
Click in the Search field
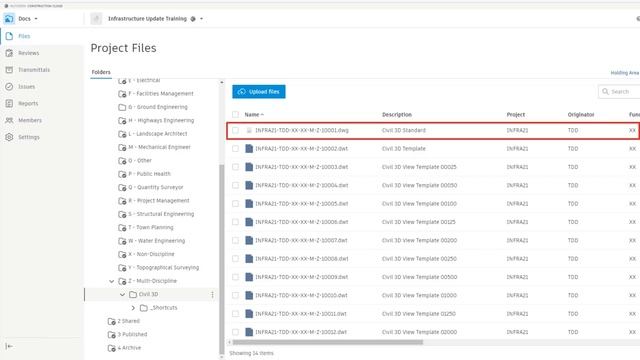620,91
